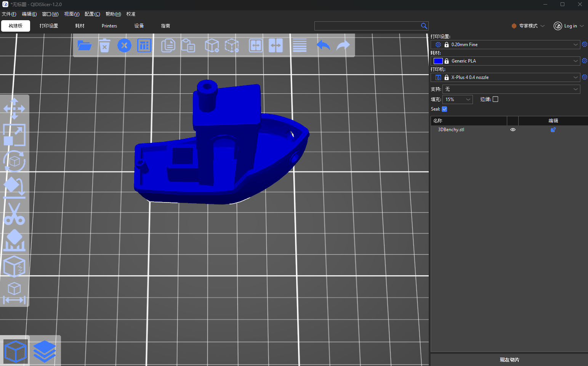Click the Remove instance cube minus icon
Viewport: 588px width, 366px height.
(x=232, y=46)
